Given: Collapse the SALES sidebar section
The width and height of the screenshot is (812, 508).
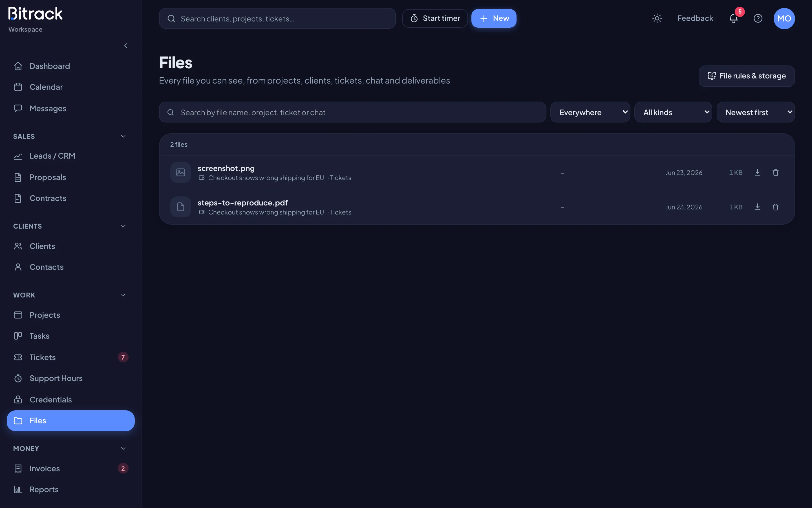Looking at the screenshot, I should [70, 136].
